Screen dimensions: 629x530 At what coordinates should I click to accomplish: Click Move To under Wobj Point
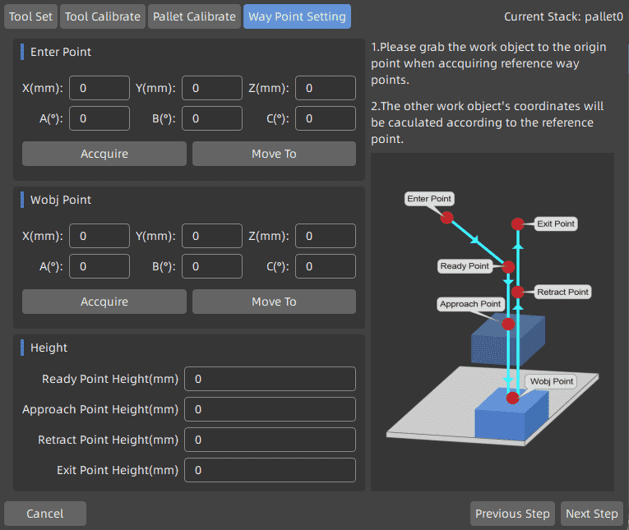pyautogui.click(x=274, y=302)
